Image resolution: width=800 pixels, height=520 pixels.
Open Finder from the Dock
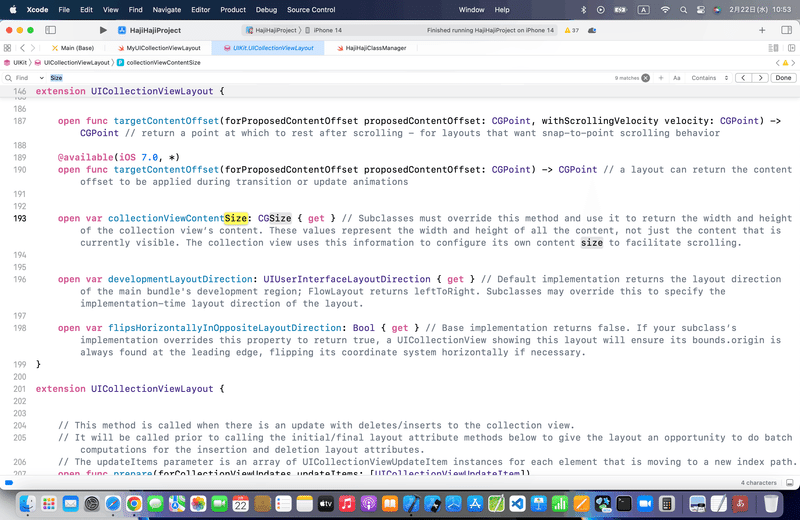point(27,504)
